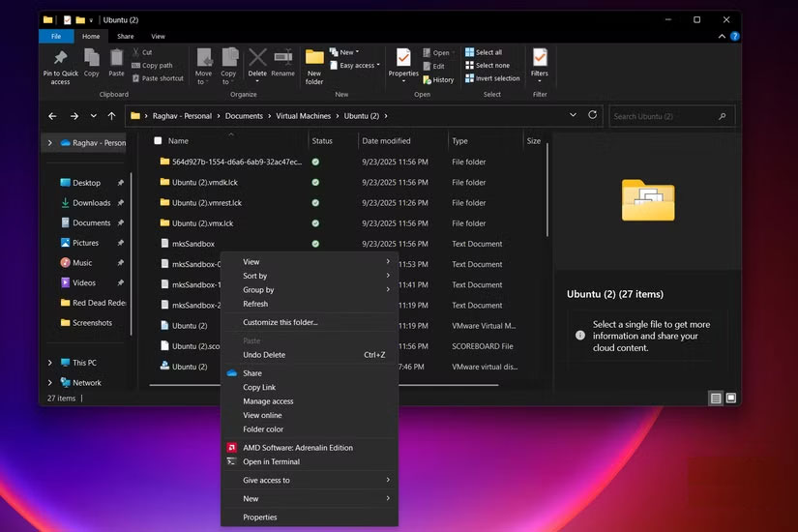Go up one folder with the up arrow
The height and width of the screenshot is (532, 798).
pos(112,116)
